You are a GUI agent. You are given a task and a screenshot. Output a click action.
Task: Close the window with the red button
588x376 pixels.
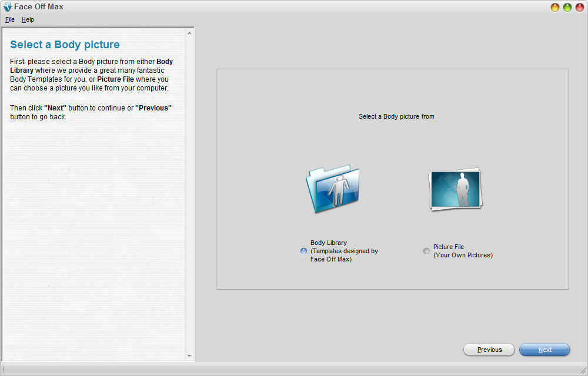(x=580, y=7)
